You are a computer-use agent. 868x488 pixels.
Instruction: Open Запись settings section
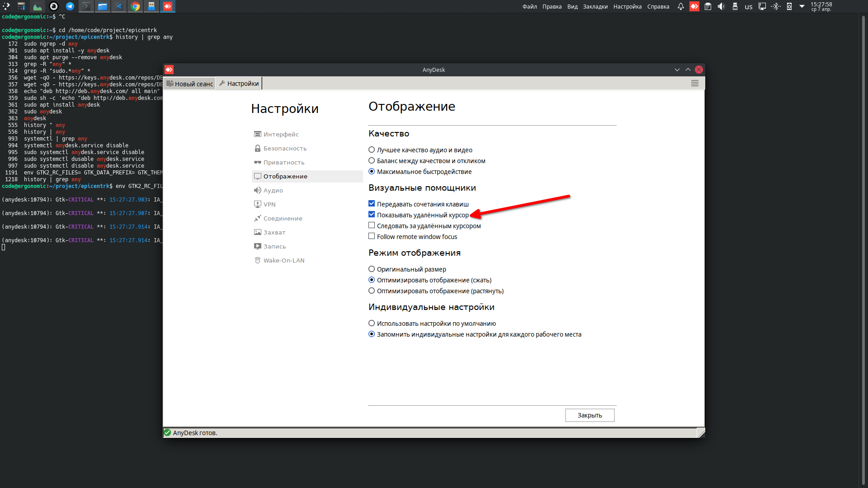[307, 246]
